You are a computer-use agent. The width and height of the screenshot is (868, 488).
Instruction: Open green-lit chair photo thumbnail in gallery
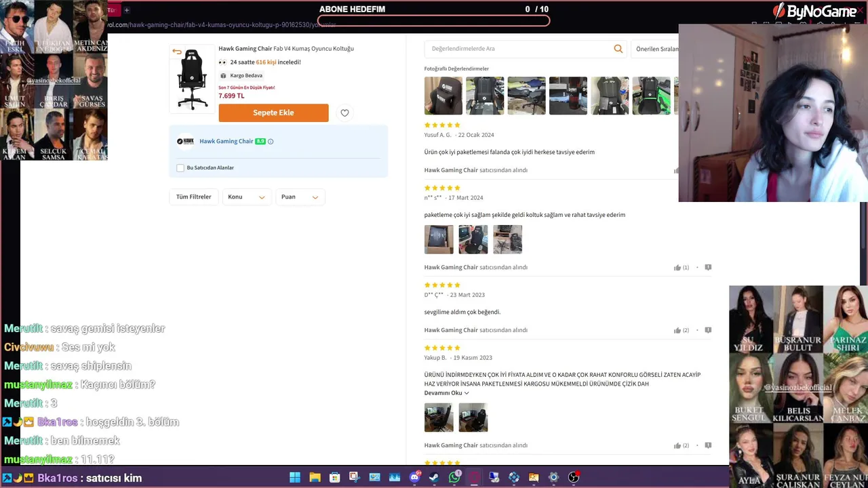click(651, 96)
